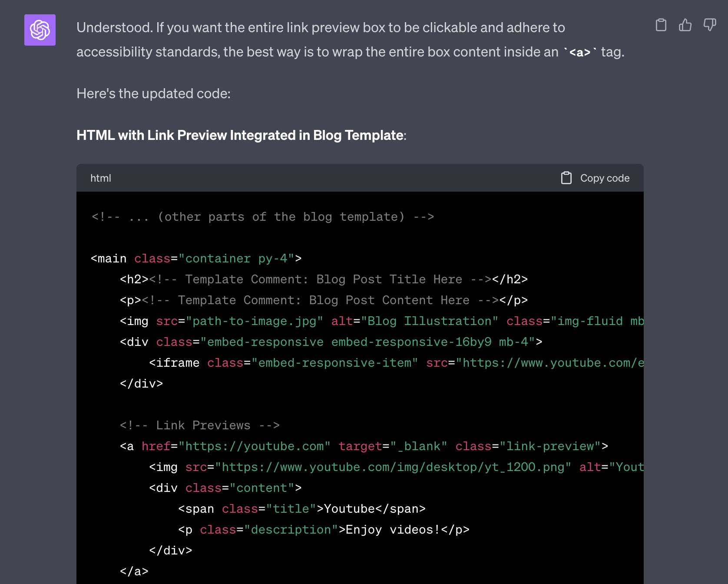Viewport: 728px width, 584px height.
Task: Click the img path-to-image.jpg code line
Action: [382, 321]
